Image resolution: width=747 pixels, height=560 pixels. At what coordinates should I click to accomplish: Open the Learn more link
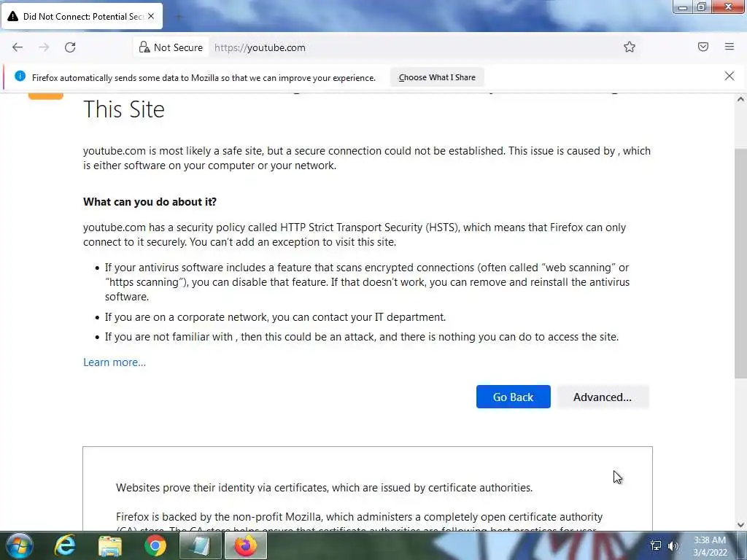[115, 362]
